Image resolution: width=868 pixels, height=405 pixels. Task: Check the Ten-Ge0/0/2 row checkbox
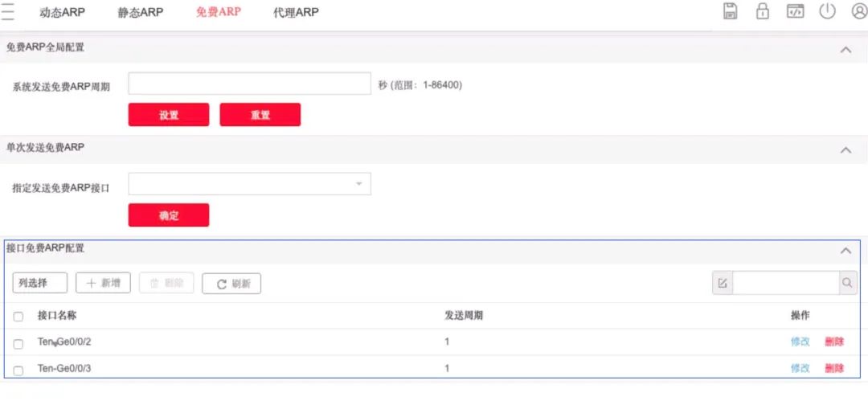click(18, 343)
